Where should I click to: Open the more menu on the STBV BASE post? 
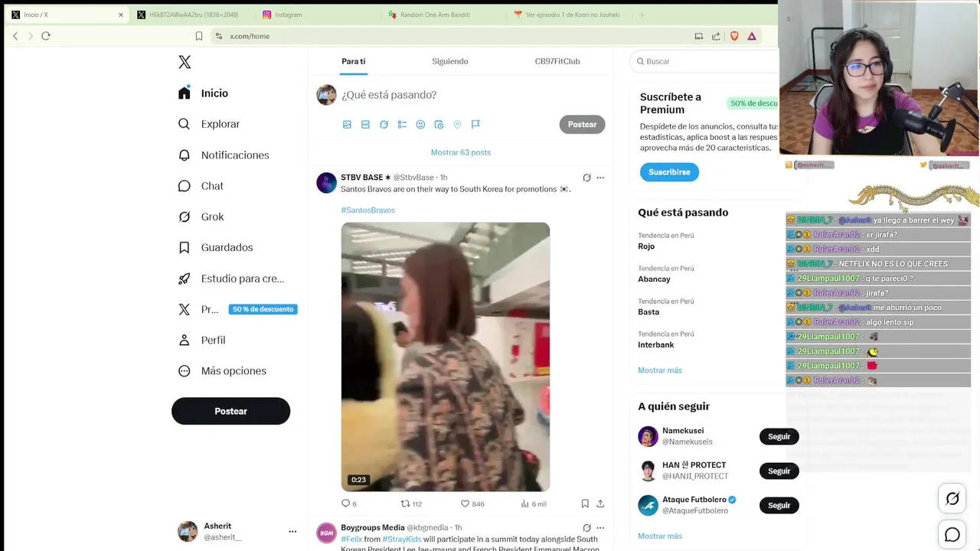(x=600, y=178)
